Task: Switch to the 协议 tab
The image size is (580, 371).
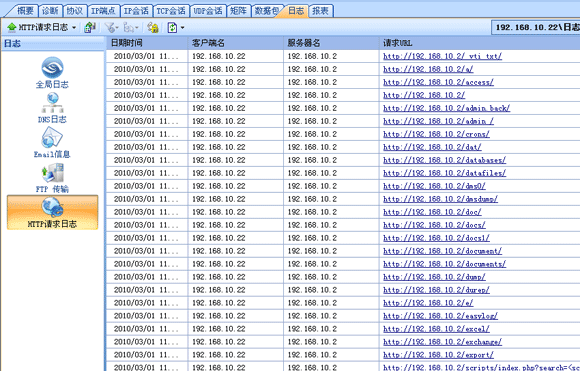Action: coord(75,11)
